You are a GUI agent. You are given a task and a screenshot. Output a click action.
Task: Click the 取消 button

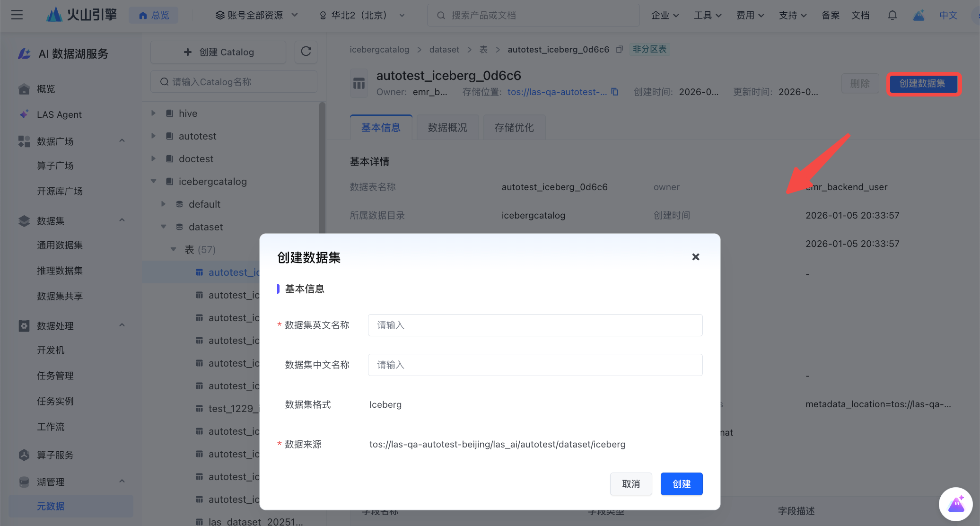(630, 484)
